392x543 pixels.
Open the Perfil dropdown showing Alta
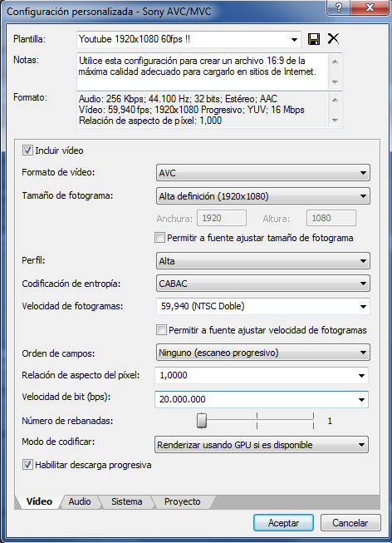coord(263,261)
